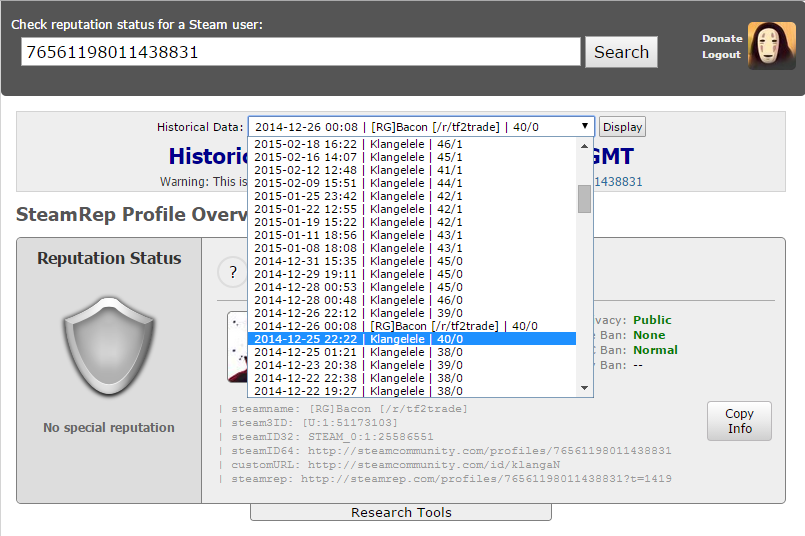This screenshot has width=805, height=536.
Task: Choose entry 2015-01-08 18:08 Klangelele 43/1
Action: [412, 248]
